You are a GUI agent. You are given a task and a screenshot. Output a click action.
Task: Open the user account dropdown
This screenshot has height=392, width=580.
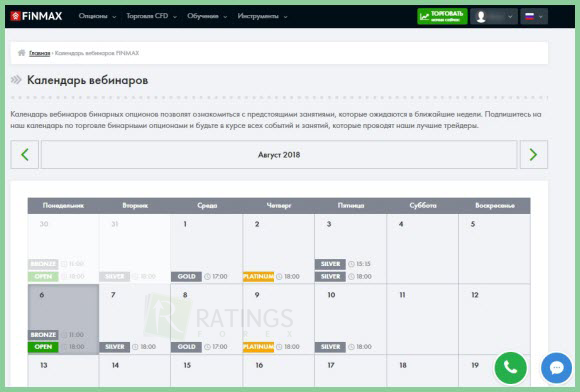(494, 16)
